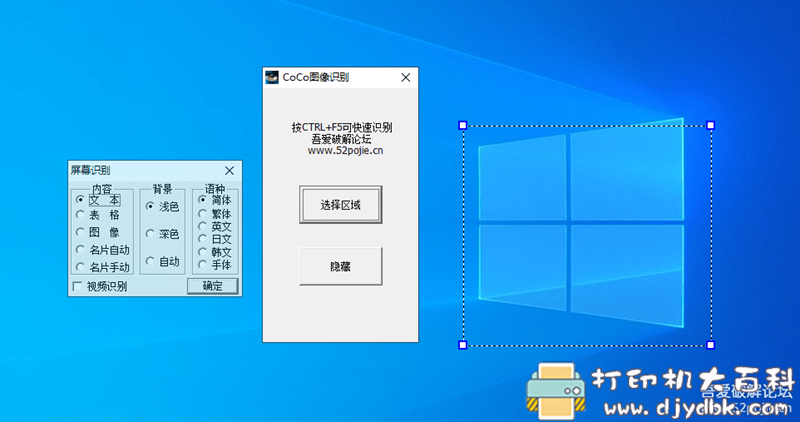Screen dimensions: 800x422
Task: Pick the 名片手动 option
Action: pos(80,267)
